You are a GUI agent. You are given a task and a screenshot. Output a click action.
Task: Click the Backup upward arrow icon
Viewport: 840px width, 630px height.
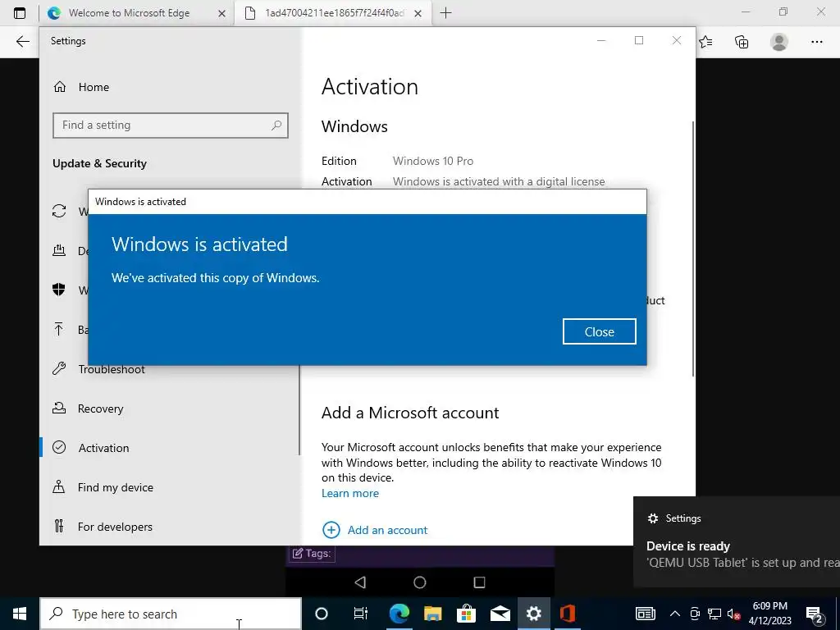pyautogui.click(x=59, y=329)
